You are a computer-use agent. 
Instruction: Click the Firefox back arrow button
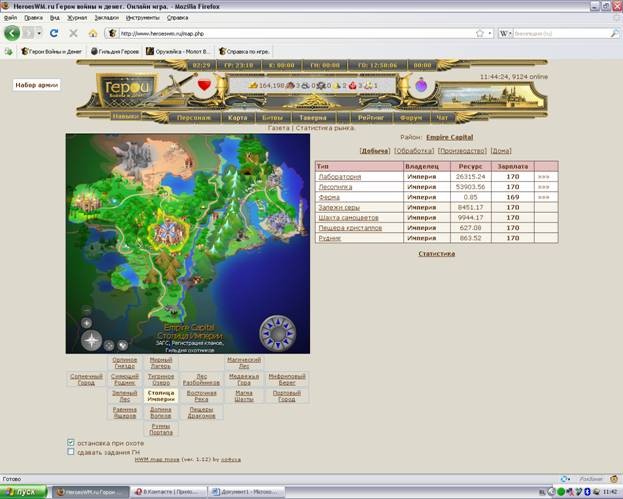(x=12, y=33)
